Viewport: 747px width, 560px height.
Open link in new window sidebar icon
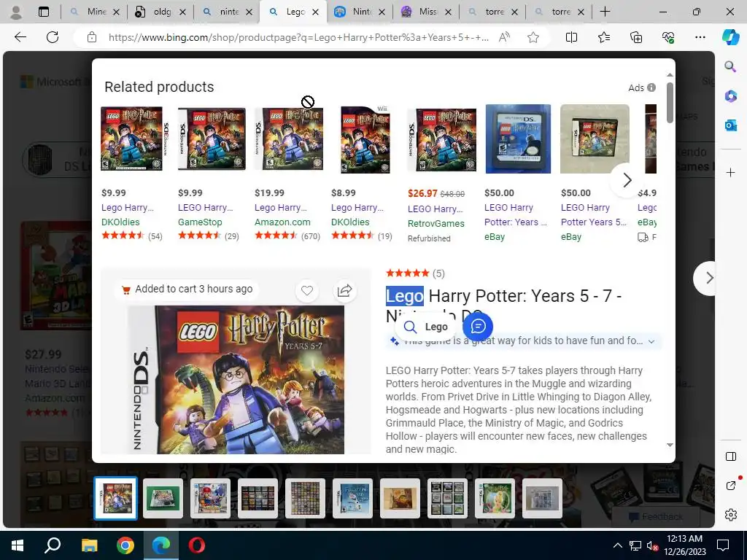coord(730,485)
